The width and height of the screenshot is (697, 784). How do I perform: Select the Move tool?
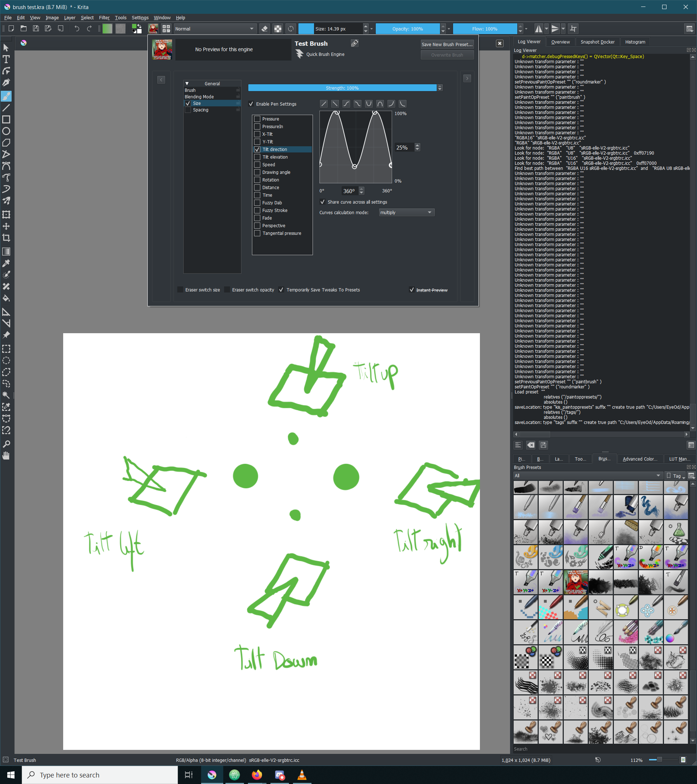coord(6,226)
